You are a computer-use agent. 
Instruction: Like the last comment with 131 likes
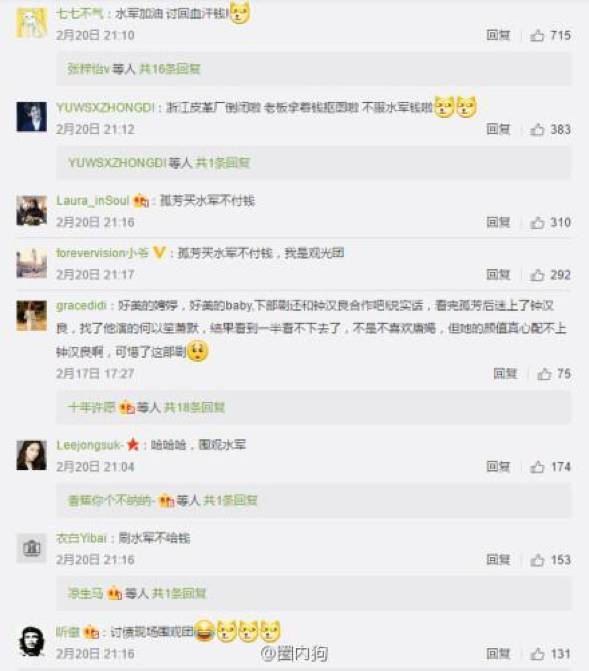click(x=537, y=654)
